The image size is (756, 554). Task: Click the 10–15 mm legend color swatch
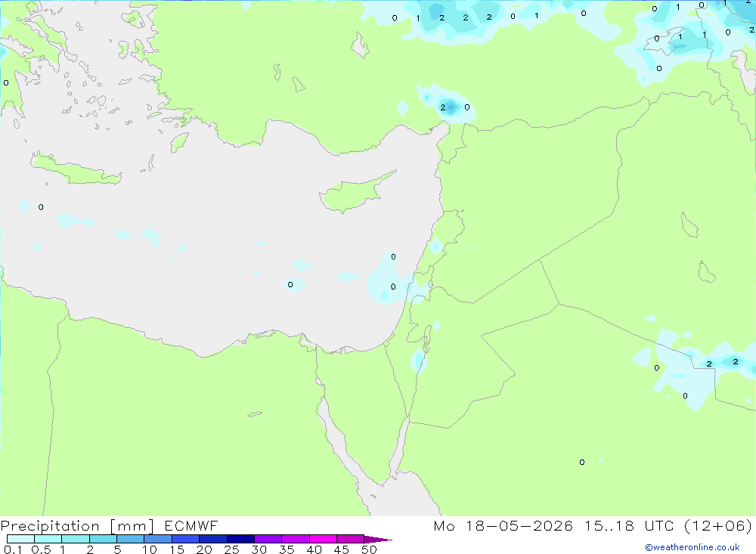[x=158, y=539]
